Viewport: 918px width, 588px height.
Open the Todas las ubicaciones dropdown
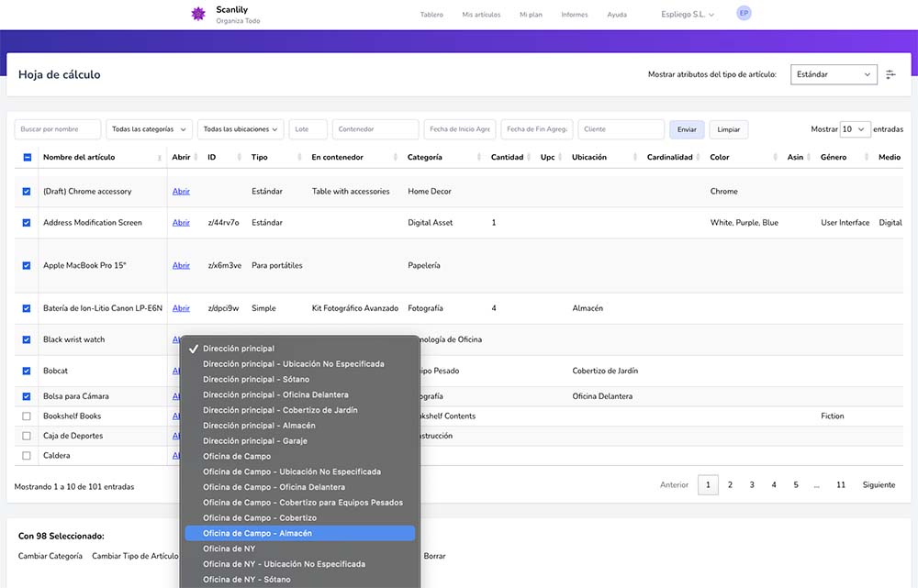(242, 129)
